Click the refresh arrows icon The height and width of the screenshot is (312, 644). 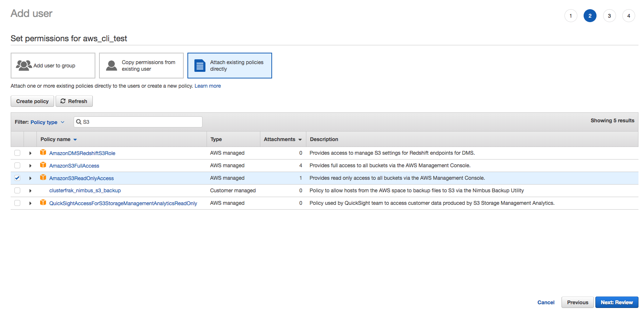point(63,101)
